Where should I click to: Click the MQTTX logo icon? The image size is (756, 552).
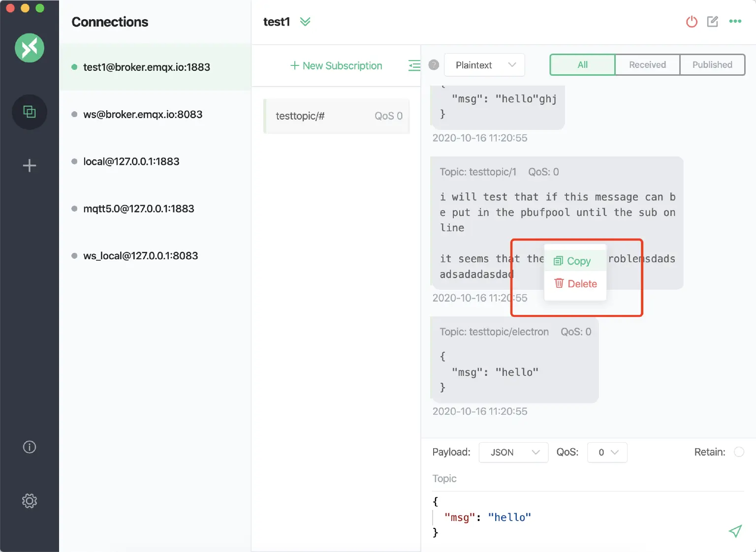30,48
